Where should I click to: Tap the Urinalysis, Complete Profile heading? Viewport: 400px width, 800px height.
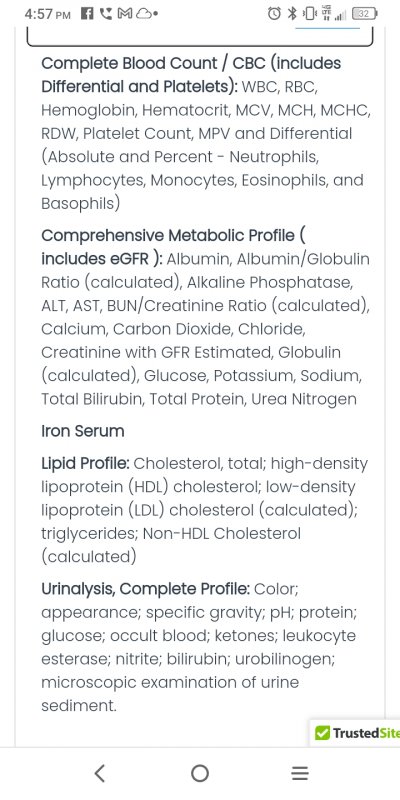tap(145, 589)
